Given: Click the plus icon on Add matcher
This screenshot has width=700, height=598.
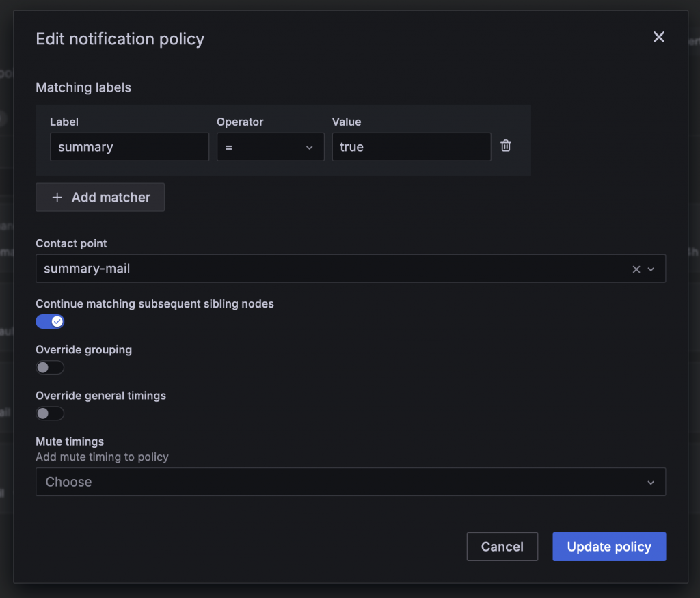Looking at the screenshot, I should pyautogui.click(x=57, y=198).
